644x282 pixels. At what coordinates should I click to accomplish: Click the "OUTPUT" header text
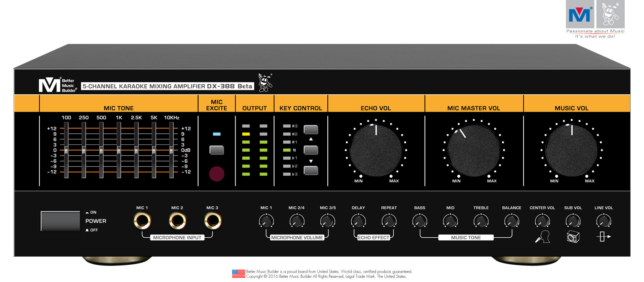click(x=255, y=108)
